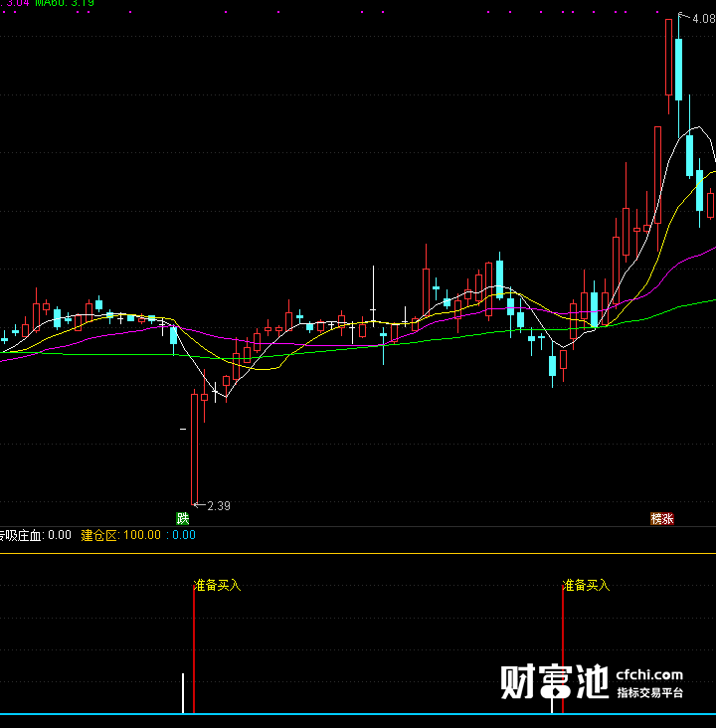Viewport: 716px width, 728px height.
Task: Click the green 跌 tag below chart
Action: 183,518
